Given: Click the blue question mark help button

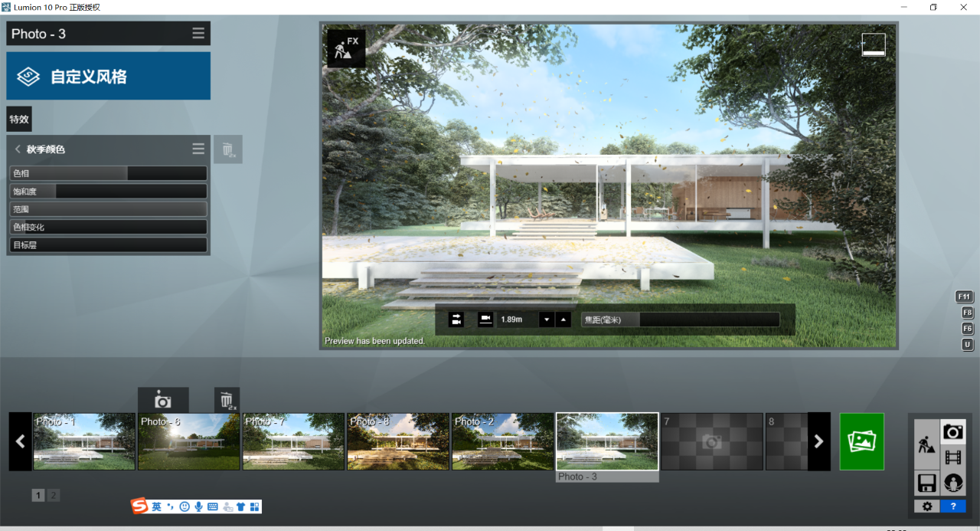Looking at the screenshot, I should [952, 506].
